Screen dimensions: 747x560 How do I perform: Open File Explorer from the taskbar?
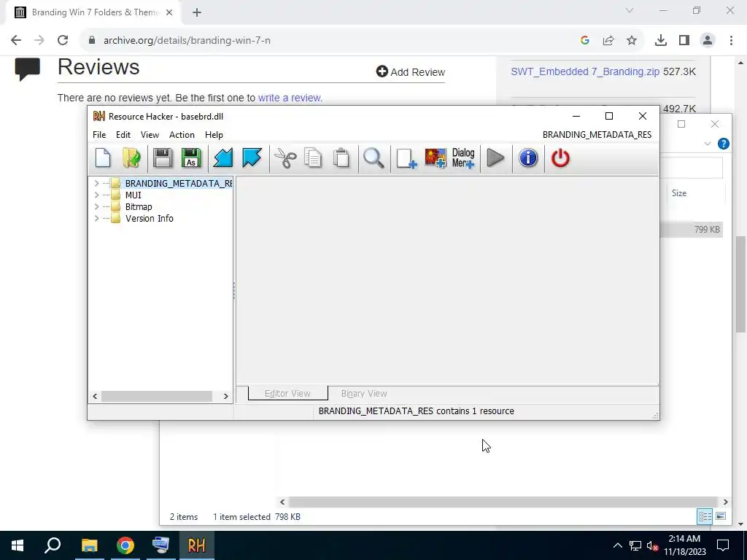tap(89, 545)
